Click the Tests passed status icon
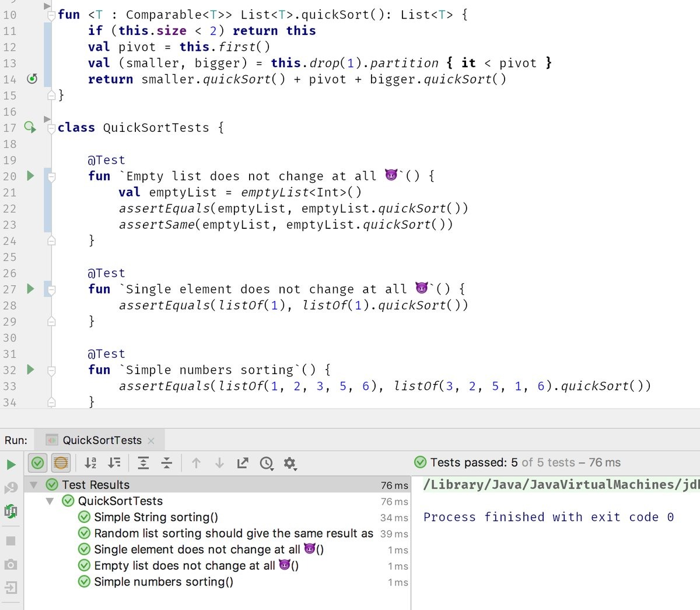Screen dimensions: 700x610 (x=420, y=462)
